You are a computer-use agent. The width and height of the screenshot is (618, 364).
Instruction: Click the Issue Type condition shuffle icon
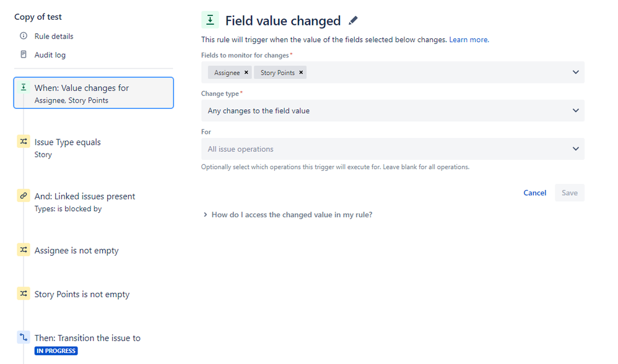(x=23, y=142)
